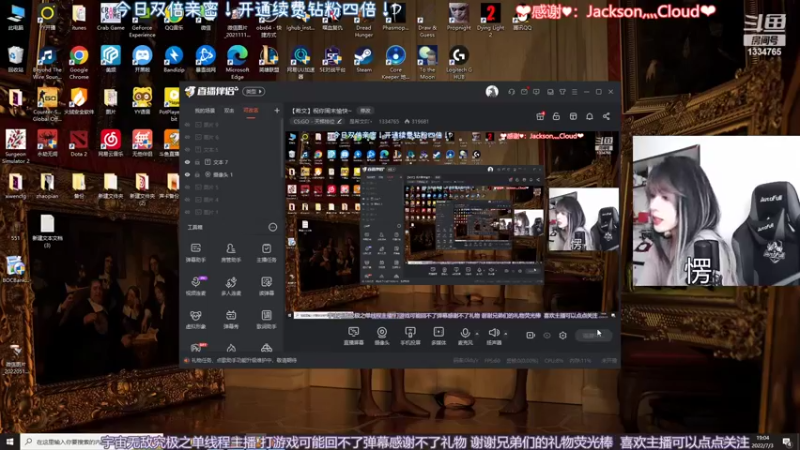This screenshot has height=450, width=800.
Task: Launch Google Chrome from desktop
Action: [79, 63]
